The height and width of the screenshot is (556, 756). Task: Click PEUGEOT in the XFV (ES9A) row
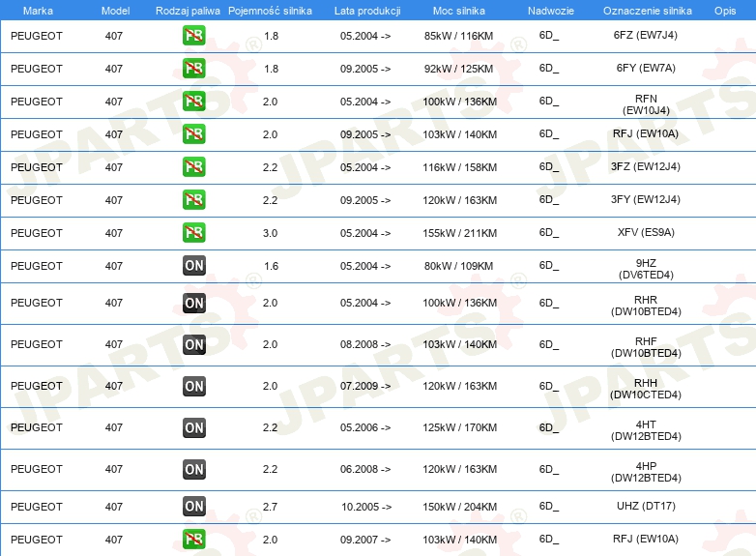(x=37, y=233)
